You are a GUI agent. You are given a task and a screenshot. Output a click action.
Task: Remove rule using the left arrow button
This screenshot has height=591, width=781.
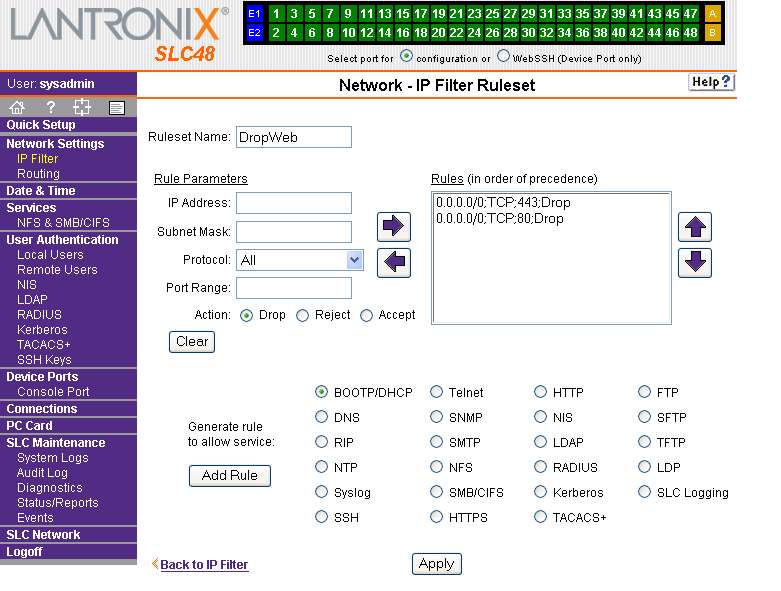pyautogui.click(x=394, y=263)
